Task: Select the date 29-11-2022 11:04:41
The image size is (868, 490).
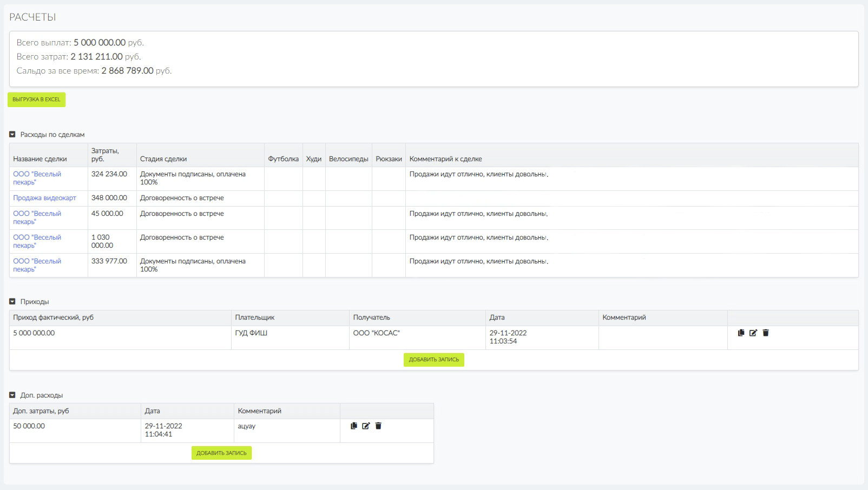Action: click(x=187, y=431)
